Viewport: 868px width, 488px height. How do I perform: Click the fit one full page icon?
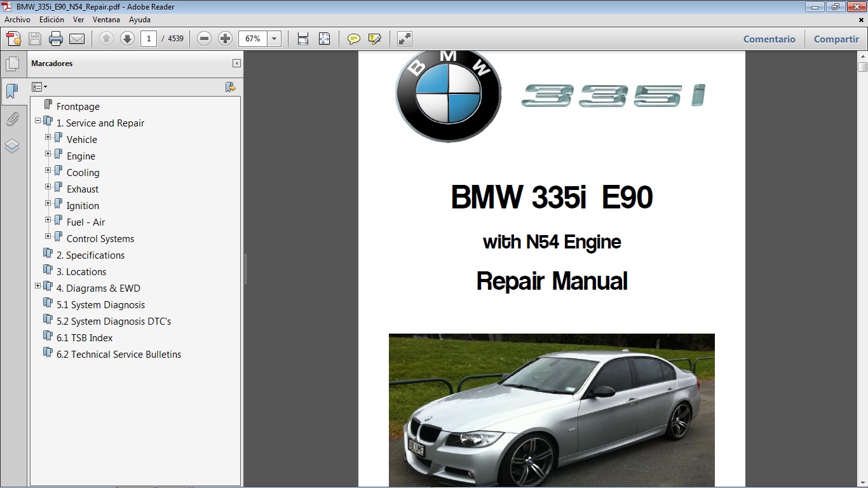(324, 39)
